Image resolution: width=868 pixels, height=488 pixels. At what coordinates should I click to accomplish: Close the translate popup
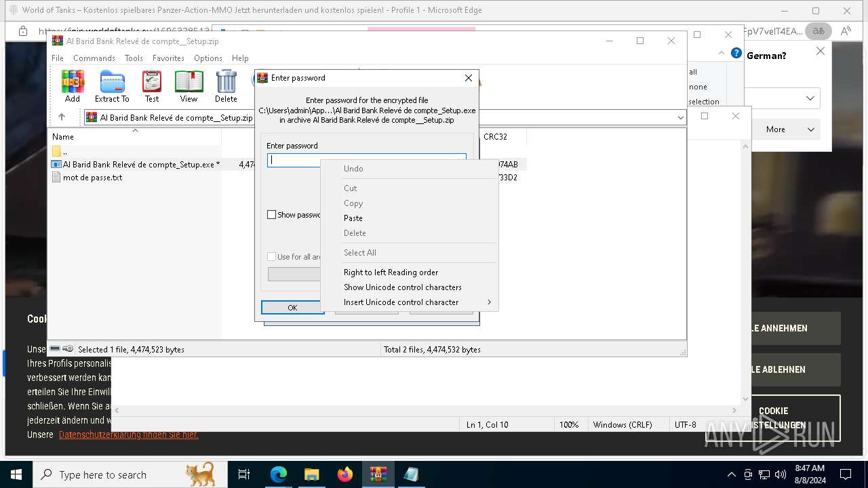point(820,51)
